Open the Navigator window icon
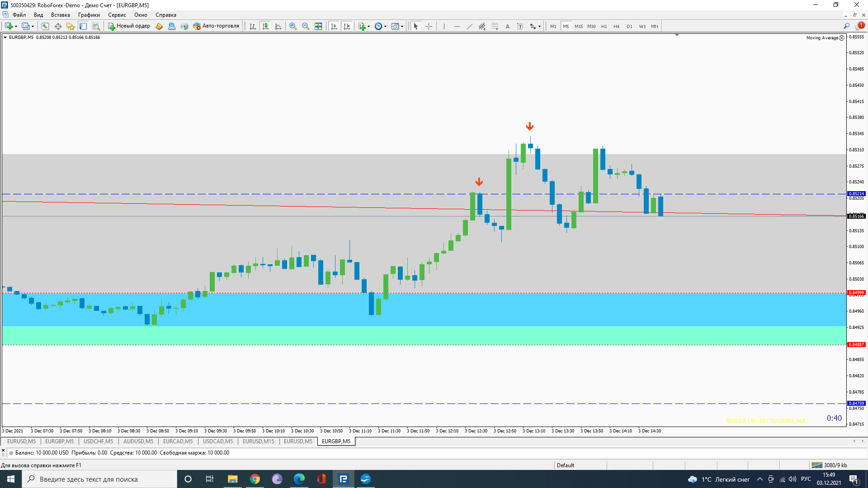 click(x=71, y=26)
